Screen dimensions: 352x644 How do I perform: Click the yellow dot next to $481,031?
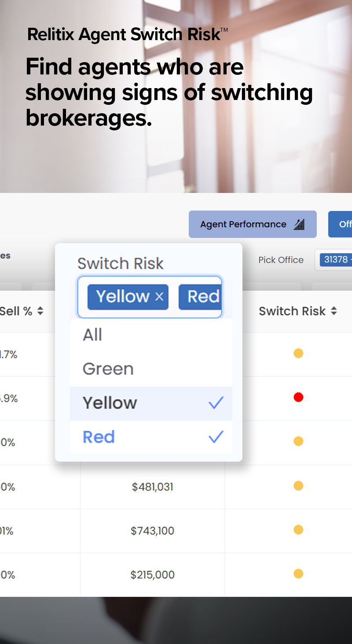click(298, 485)
